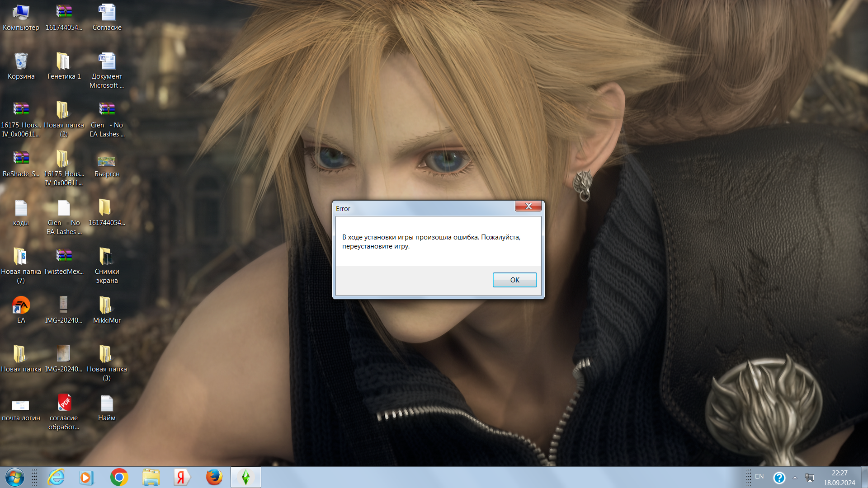The width and height of the screenshot is (868, 488).
Task: Select the MikkiMur folder
Action: [x=107, y=310]
